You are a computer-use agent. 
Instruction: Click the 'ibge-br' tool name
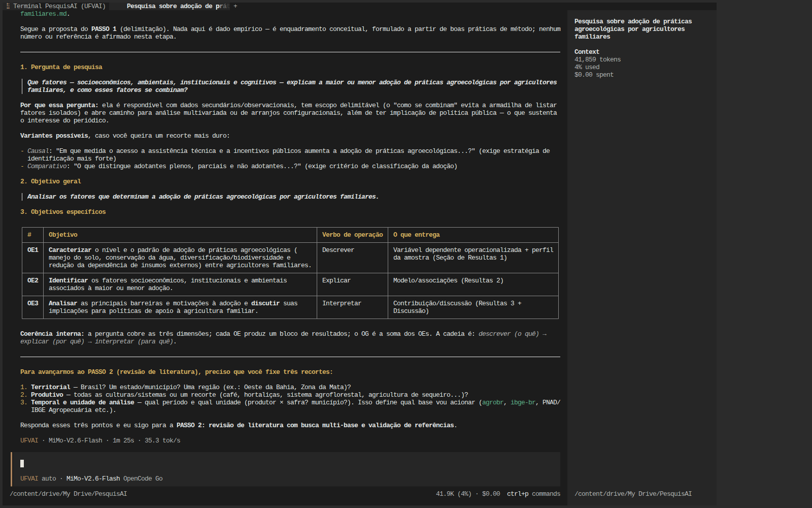pos(523,402)
